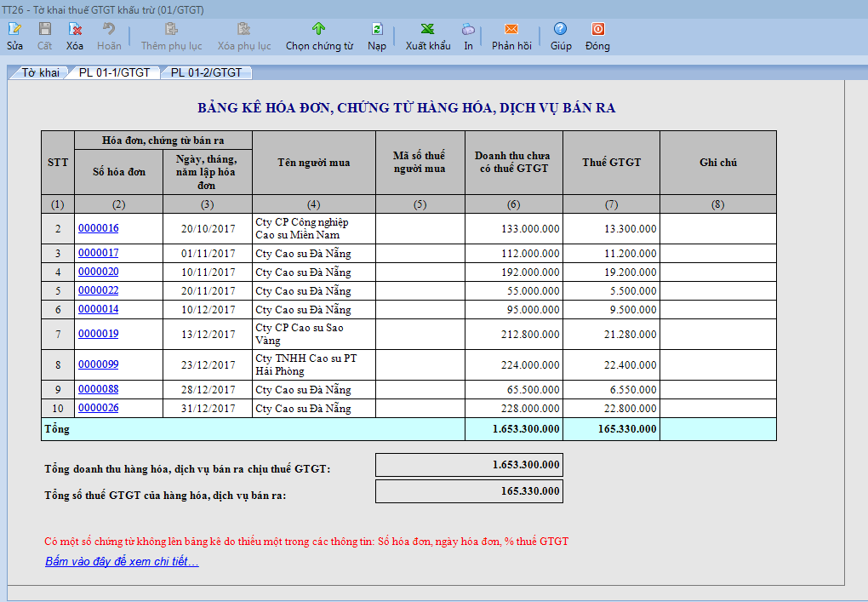Click revenue cell 112.000.000

514,254
